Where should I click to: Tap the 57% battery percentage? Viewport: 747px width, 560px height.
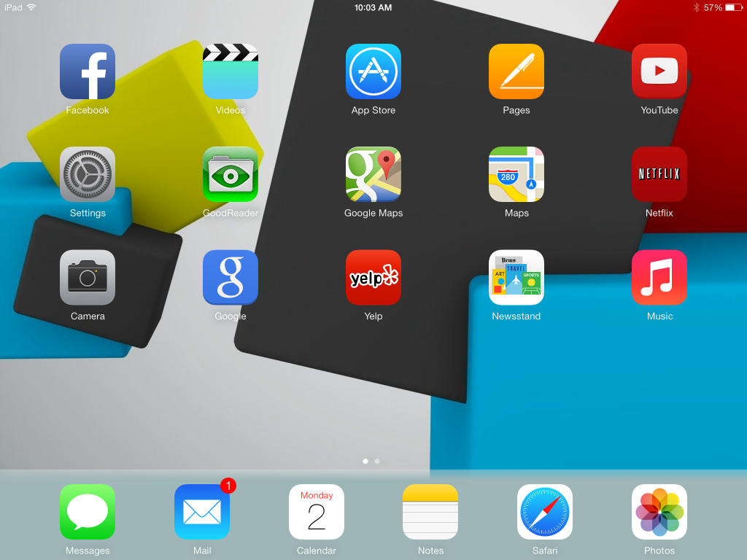tap(713, 7)
